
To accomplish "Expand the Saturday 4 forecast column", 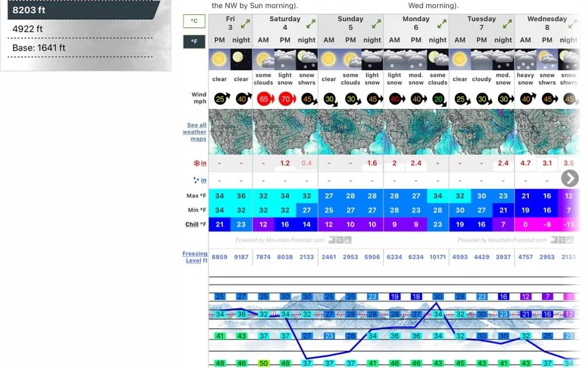I will tap(311, 24).
